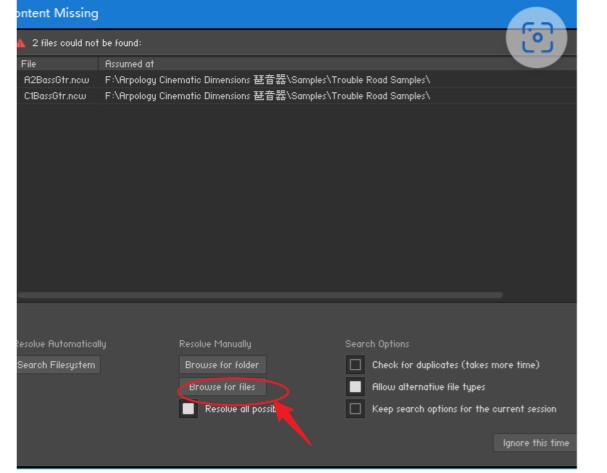Toggle Allow alternative file types checkbox
The height and width of the screenshot is (473, 607).
point(354,387)
